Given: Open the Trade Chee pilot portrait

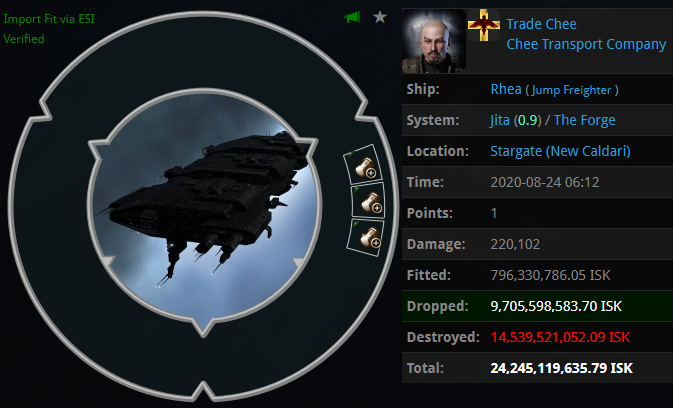Looking at the screenshot, I should pyautogui.click(x=434, y=41).
